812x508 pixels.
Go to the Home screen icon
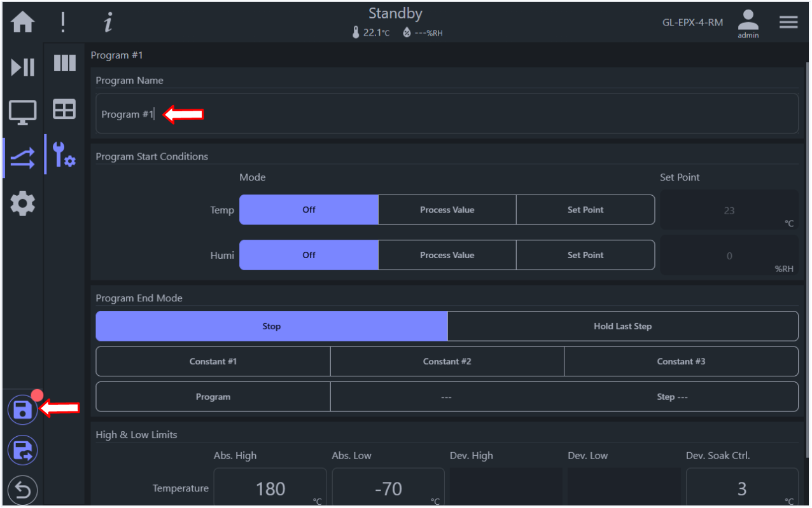(x=22, y=22)
